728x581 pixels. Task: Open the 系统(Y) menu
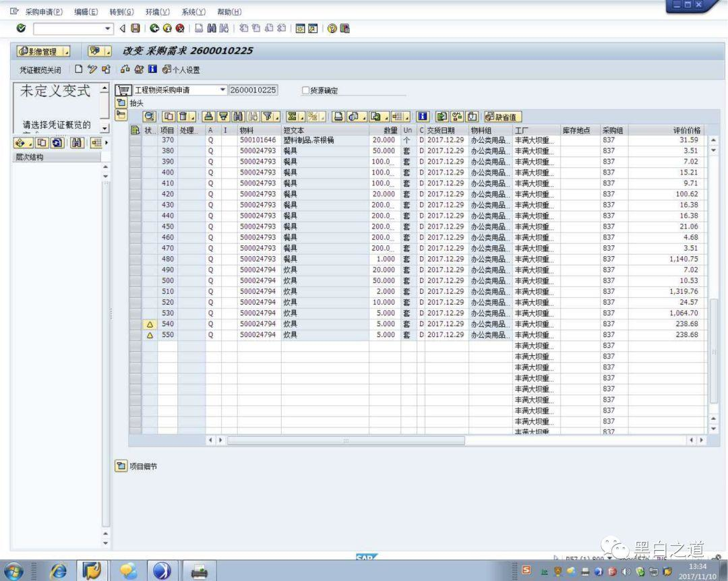(x=193, y=12)
